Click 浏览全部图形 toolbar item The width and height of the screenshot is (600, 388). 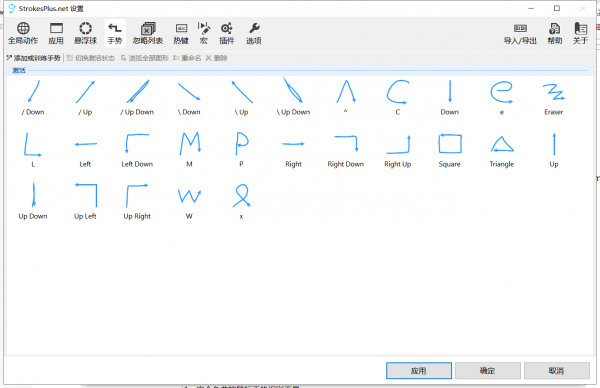144,58
